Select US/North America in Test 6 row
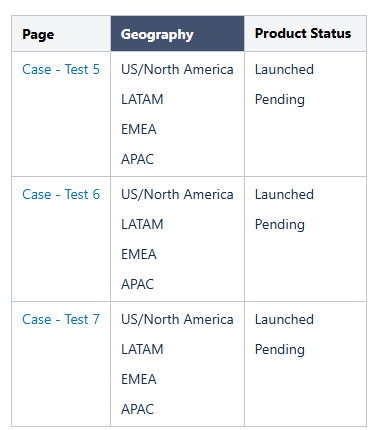The width and height of the screenshot is (392, 430). tap(177, 194)
